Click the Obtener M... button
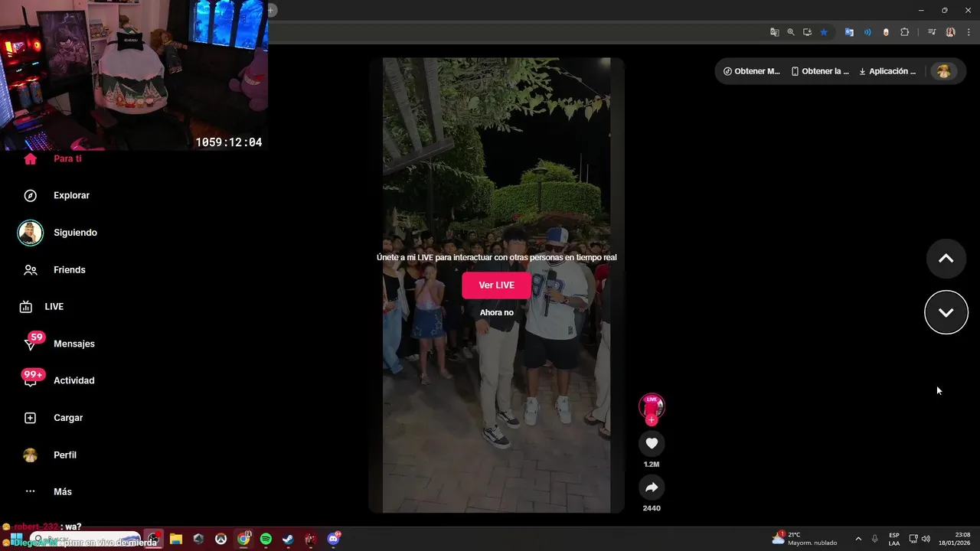Image resolution: width=980 pixels, height=551 pixels. pos(751,71)
